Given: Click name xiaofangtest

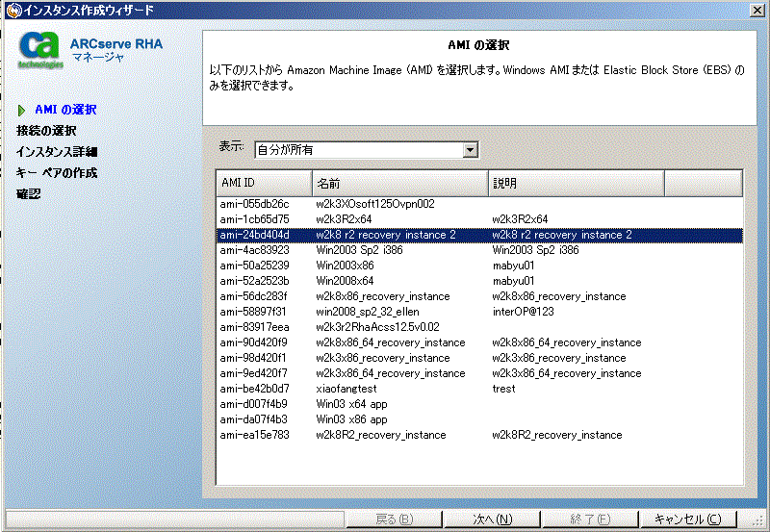Looking at the screenshot, I should click(346, 389).
